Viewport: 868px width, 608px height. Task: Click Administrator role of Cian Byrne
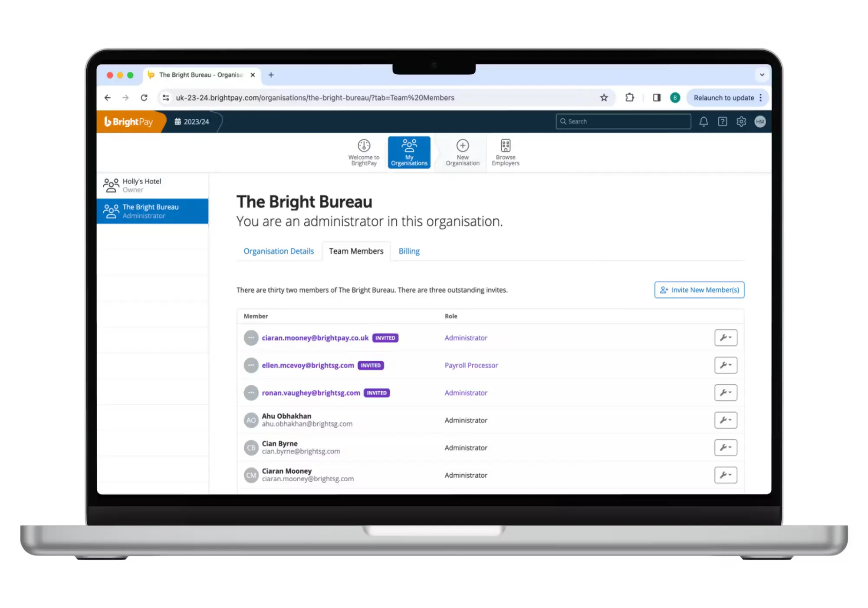(x=466, y=448)
